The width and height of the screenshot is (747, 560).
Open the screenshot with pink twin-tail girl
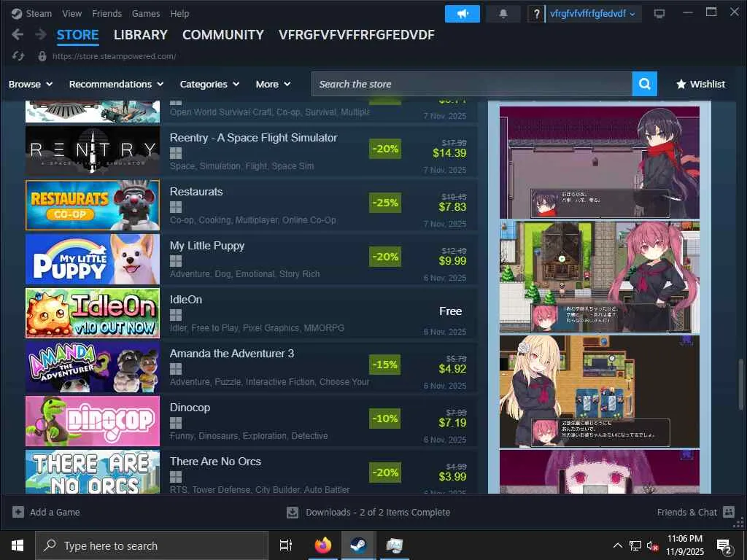[600, 276]
